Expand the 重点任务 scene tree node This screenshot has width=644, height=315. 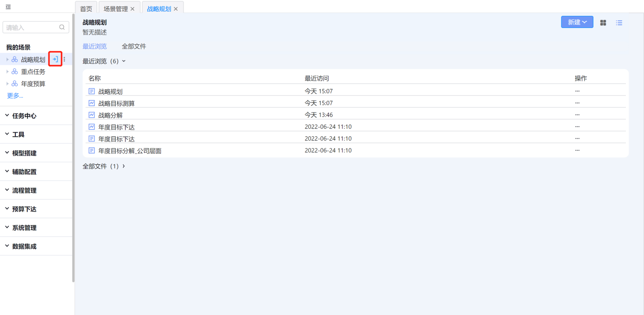click(x=7, y=72)
